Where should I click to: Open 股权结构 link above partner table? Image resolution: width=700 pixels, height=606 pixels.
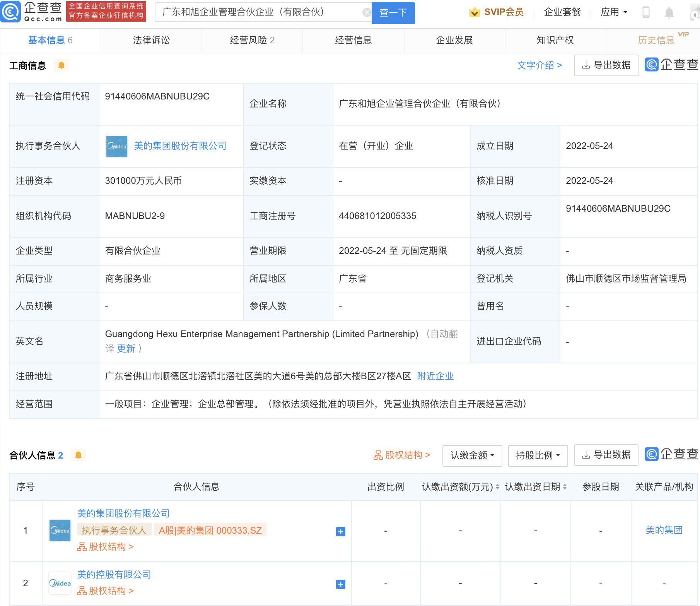click(402, 455)
